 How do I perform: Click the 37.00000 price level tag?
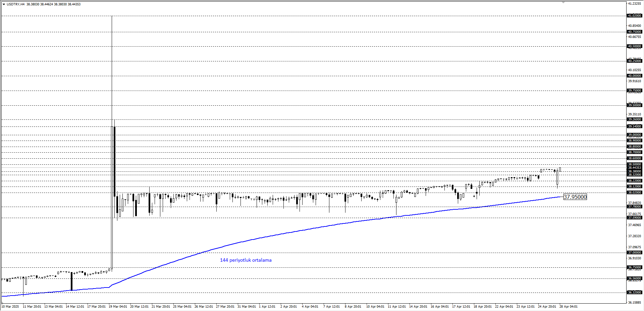coord(635,253)
